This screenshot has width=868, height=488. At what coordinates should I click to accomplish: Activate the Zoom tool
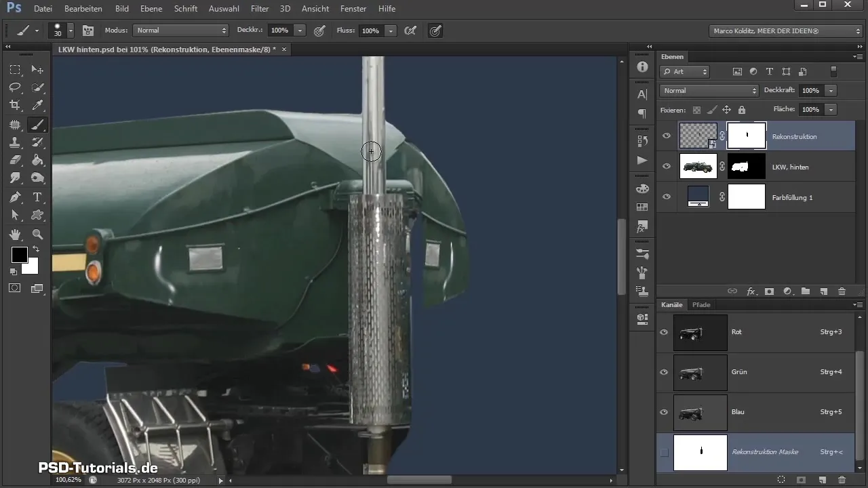tap(37, 235)
